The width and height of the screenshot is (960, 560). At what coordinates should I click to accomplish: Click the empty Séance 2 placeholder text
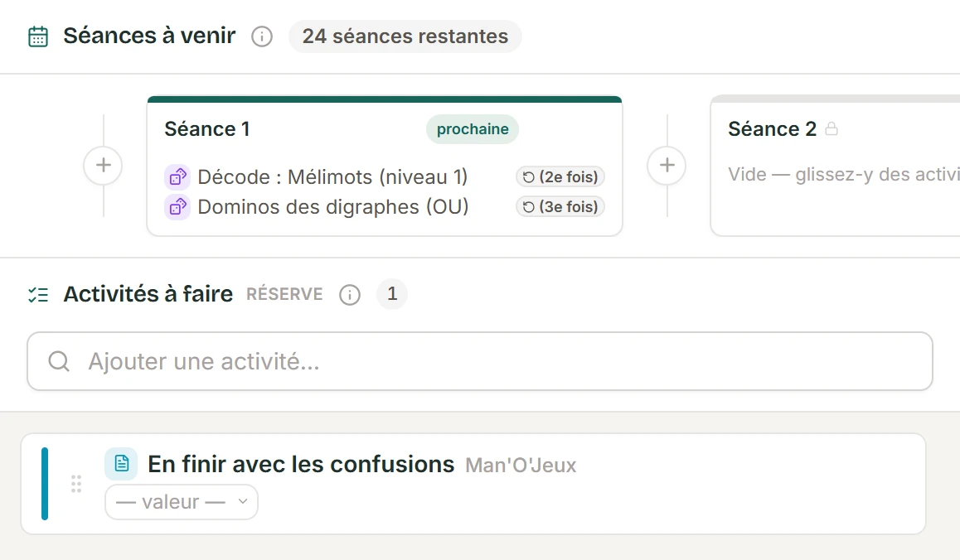[844, 175]
